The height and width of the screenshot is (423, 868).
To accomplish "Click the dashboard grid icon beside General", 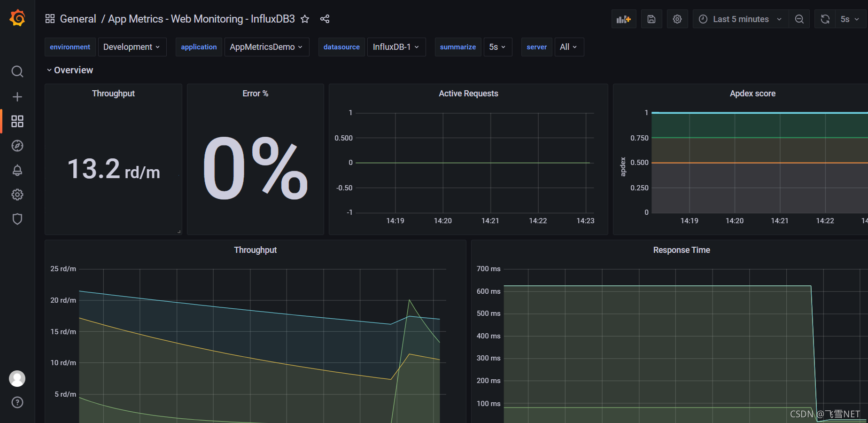I will pos(50,19).
